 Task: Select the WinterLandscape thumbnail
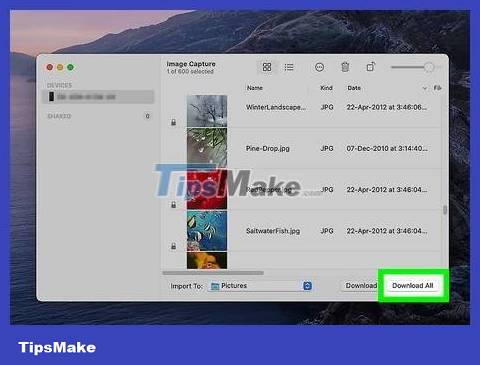tap(207, 111)
